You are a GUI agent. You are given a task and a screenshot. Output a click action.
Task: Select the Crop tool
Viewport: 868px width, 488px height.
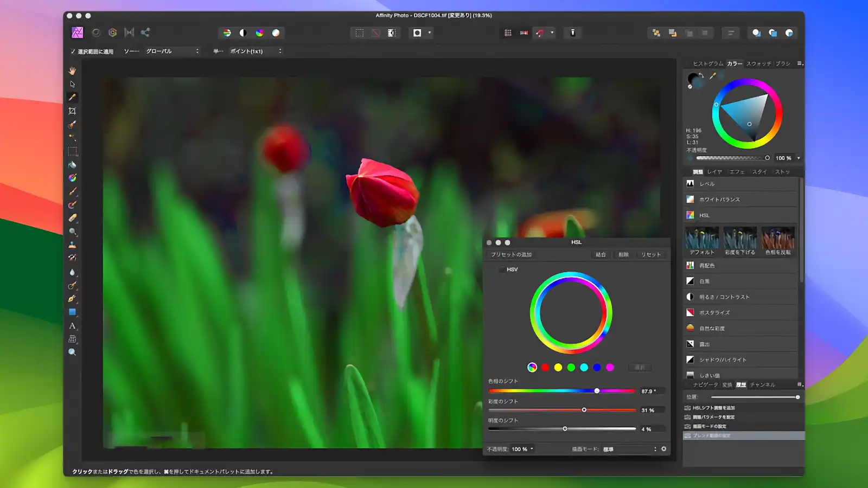click(72, 110)
